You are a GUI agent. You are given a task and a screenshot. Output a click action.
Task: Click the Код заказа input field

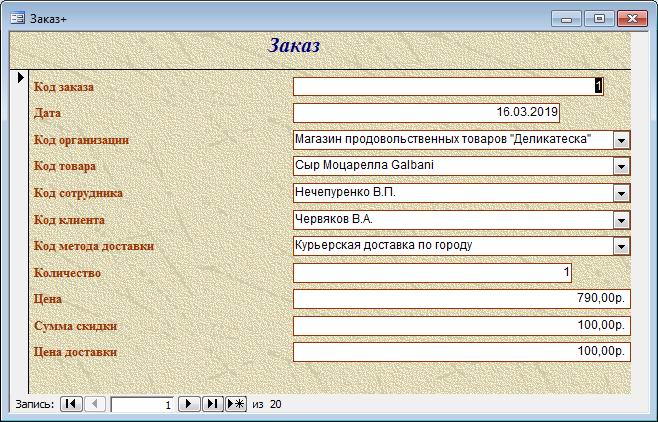pyautogui.click(x=447, y=87)
